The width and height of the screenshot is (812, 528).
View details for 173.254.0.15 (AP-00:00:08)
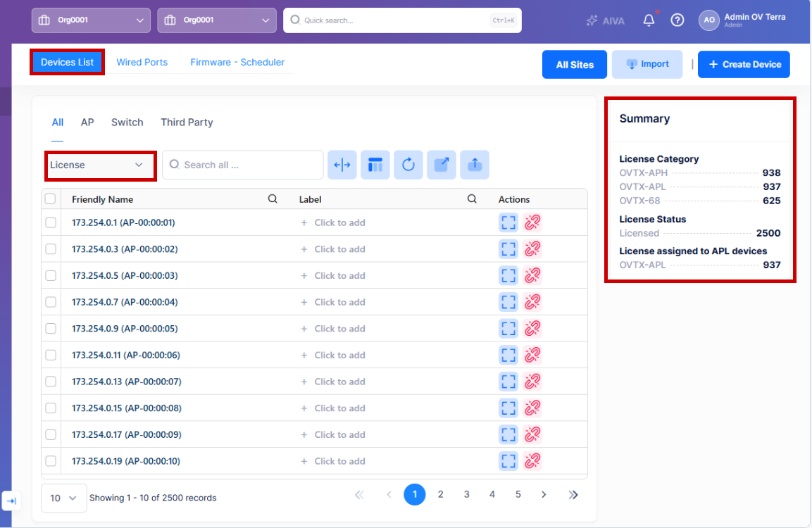click(x=508, y=408)
